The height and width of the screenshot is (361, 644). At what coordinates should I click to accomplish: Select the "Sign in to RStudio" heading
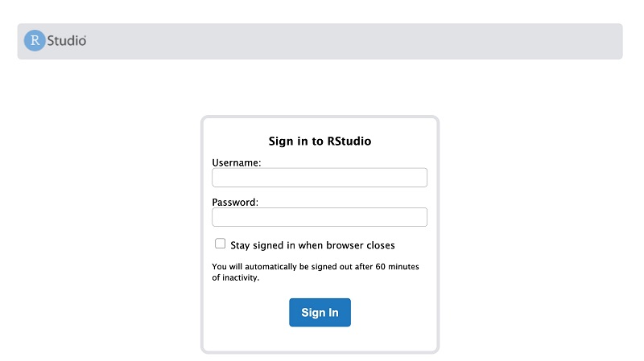pos(320,142)
